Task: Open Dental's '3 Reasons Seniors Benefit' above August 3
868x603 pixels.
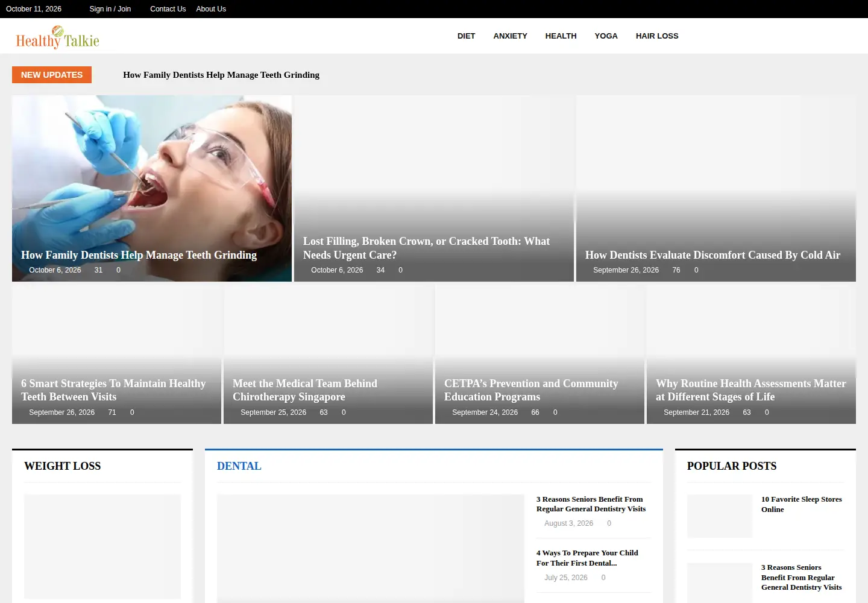Action: [x=591, y=504]
